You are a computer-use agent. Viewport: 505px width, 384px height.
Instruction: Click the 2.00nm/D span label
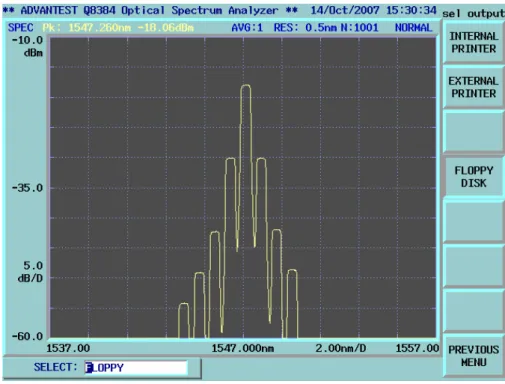pyautogui.click(x=341, y=348)
